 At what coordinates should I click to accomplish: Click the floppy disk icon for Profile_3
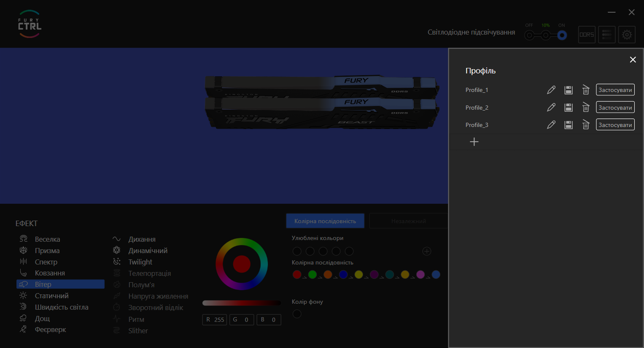pos(569,125)
